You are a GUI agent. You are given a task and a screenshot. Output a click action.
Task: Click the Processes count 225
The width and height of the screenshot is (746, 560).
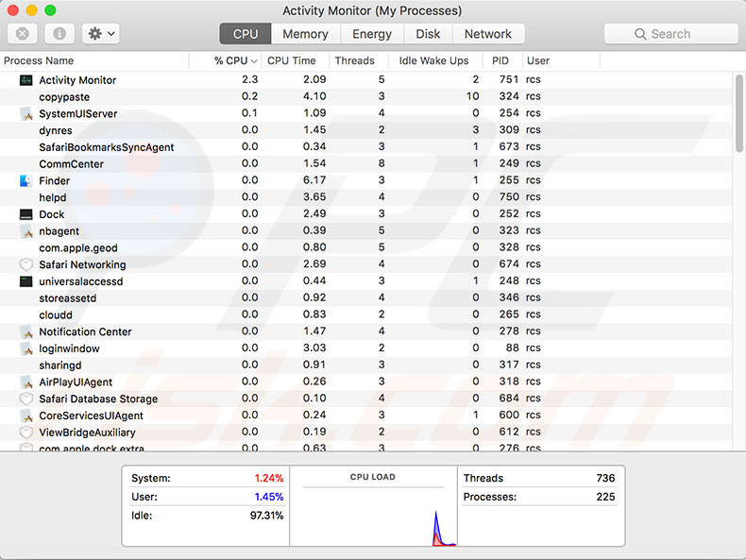pos(605,497)
